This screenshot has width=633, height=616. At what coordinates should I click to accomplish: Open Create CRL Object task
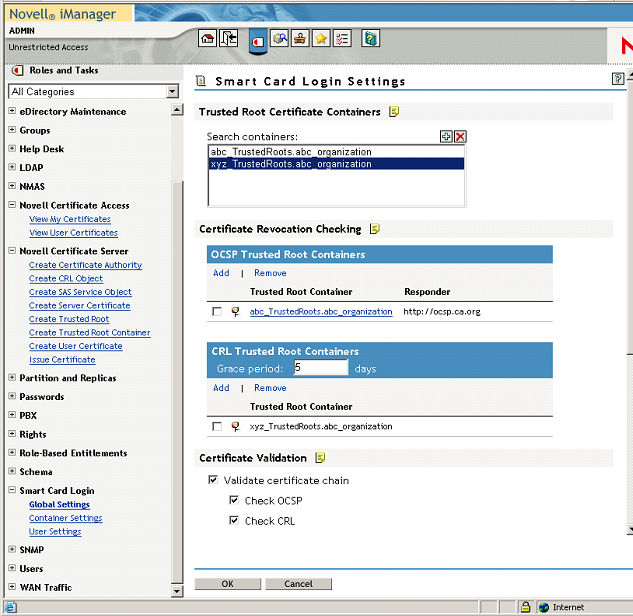(x=66, y=279)
